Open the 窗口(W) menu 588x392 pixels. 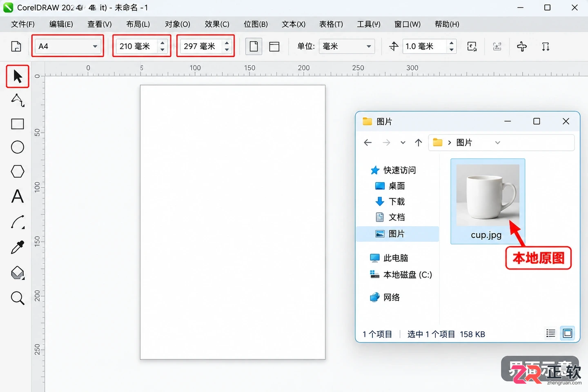(x=408, y=24)
